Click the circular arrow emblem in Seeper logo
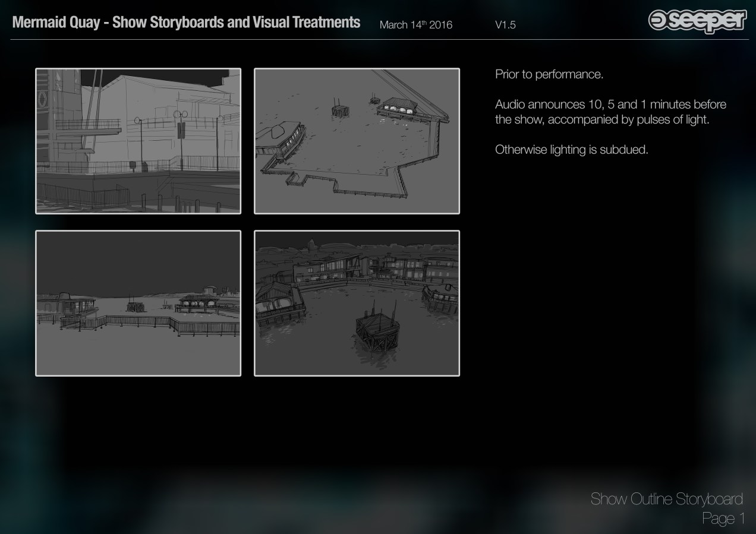Viewport: 756px width, 534px height. coord(658,20)
